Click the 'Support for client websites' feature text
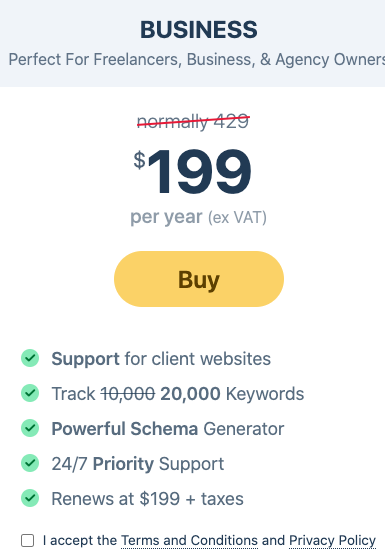The height and width of the screenshot is (557, 385). (161, 358)
